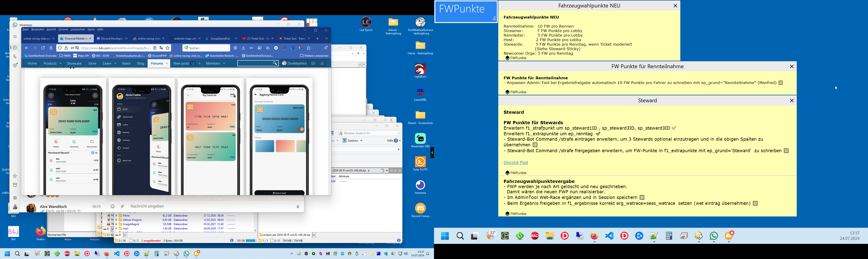Open the Discord-Post link
Viewport: 868px width, 259px height.
[x=516, y=163]
